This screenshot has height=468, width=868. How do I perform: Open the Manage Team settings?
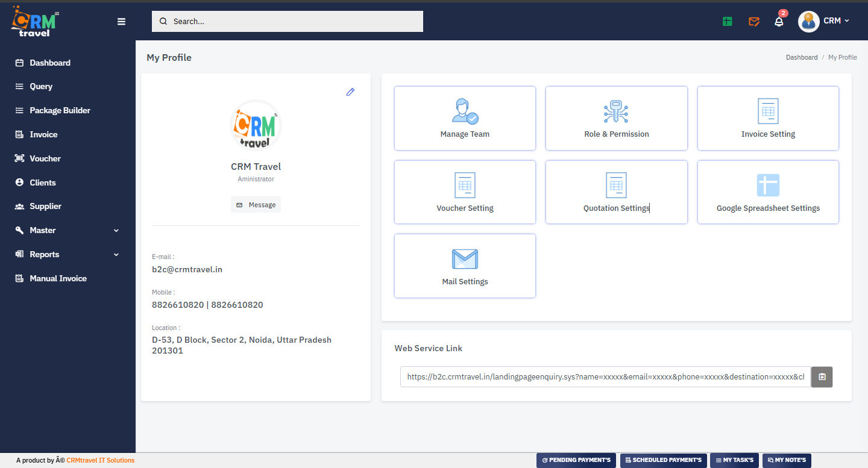(464, 118)
